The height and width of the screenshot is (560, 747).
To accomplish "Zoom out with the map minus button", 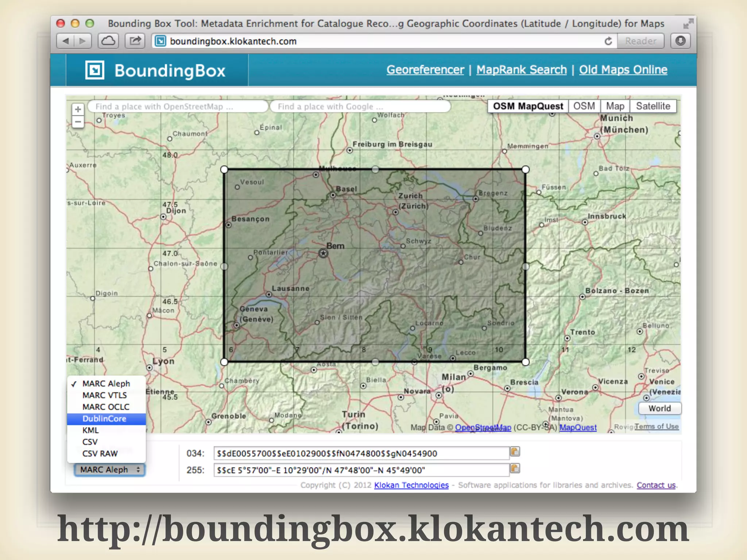I will coord(78,122).
